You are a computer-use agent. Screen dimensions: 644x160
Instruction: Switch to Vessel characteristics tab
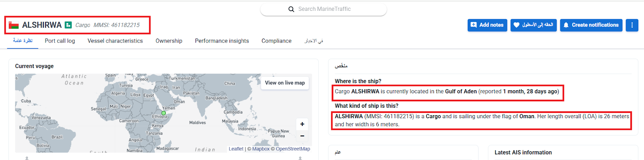point(115,41)
